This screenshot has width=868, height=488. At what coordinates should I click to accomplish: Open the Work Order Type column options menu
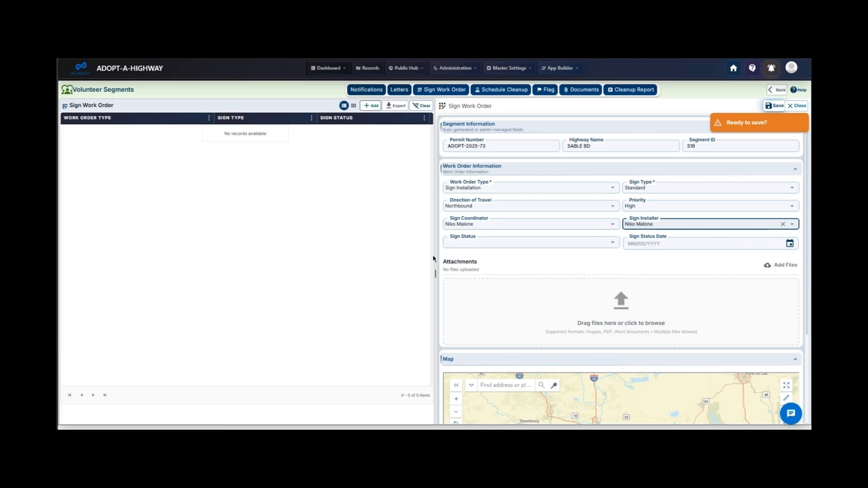208,117
